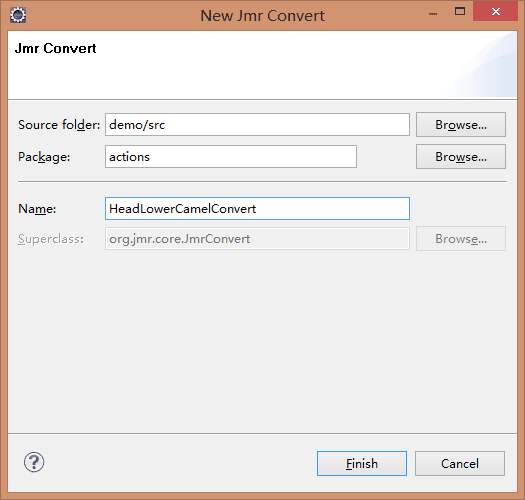Click the Name label
Image resolution: width=525 pixels, height=500 pixels.
37,209
